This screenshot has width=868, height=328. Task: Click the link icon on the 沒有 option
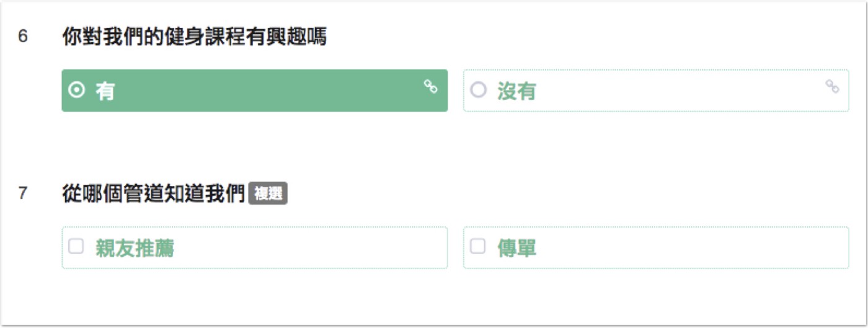coord(832,87)
